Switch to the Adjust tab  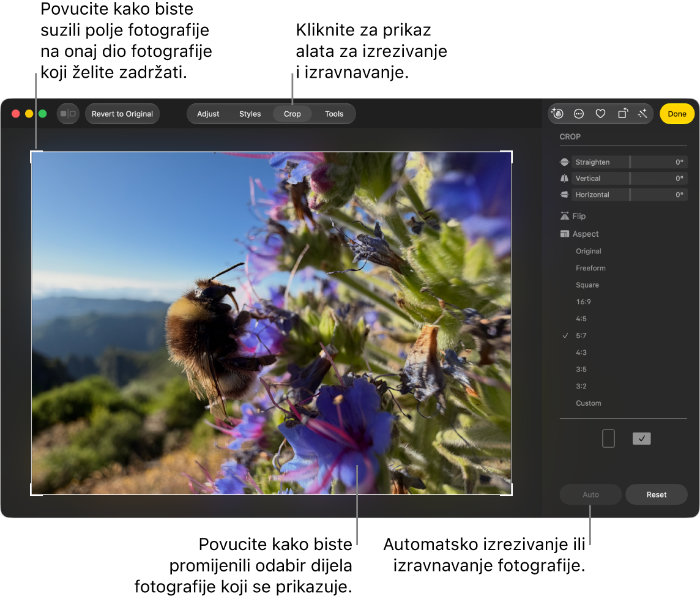208,114
